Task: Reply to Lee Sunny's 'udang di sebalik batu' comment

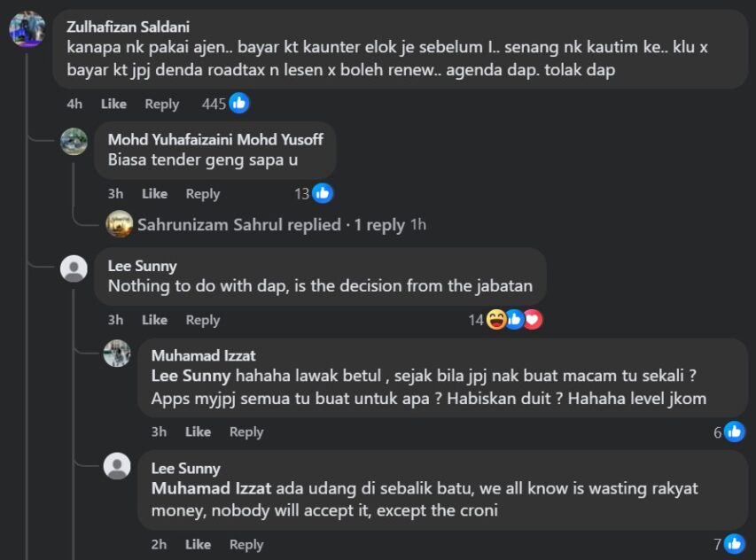Action: [x=246, y=544]
